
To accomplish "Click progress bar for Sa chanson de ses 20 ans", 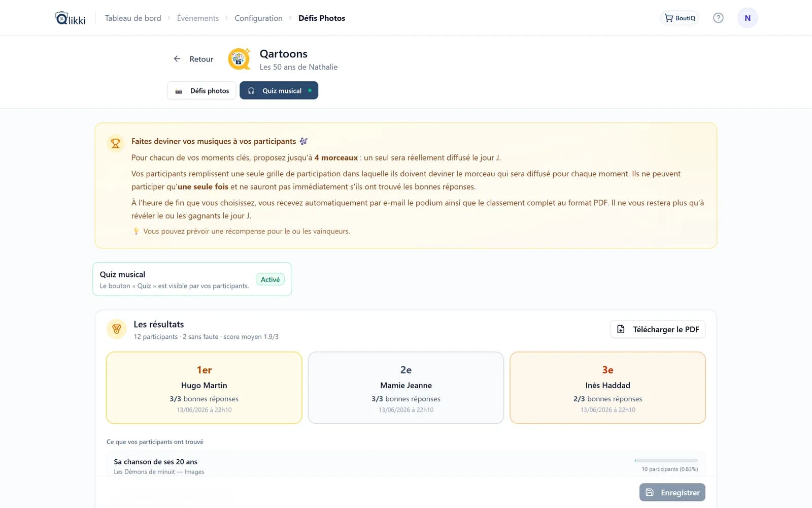I will tap(666, 461).
